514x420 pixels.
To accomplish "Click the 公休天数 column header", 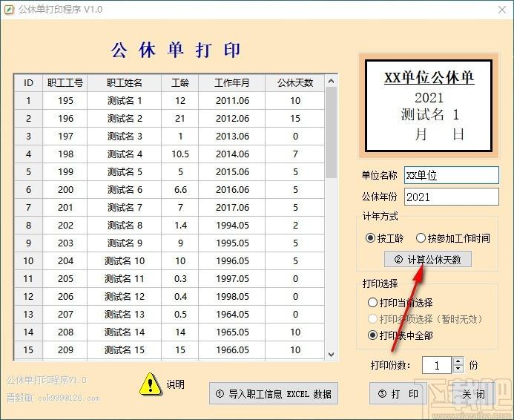I will (x=295, y=82).
